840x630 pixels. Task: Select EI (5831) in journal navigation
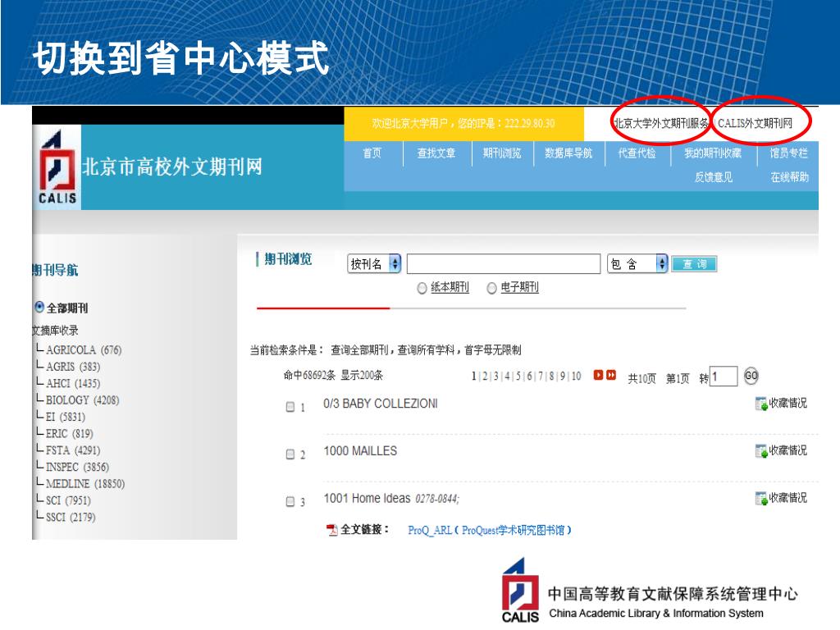click(66, 417)
